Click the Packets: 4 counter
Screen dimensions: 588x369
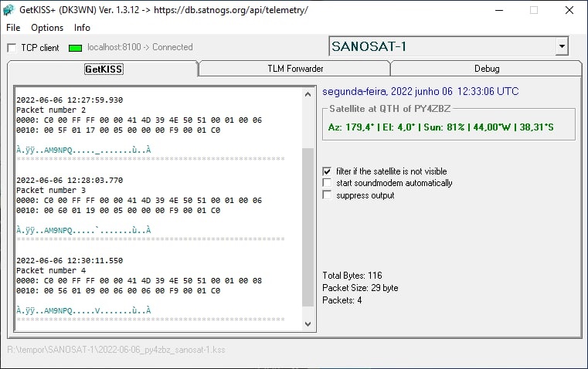point(342,300)
